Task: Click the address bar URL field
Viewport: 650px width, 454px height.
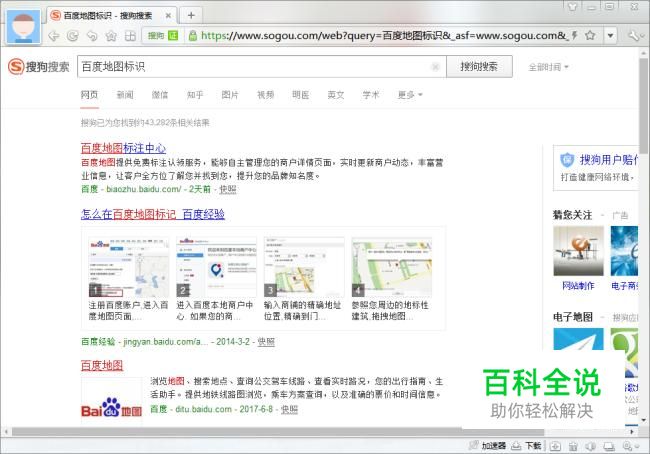Action: (x=383, y=36)
